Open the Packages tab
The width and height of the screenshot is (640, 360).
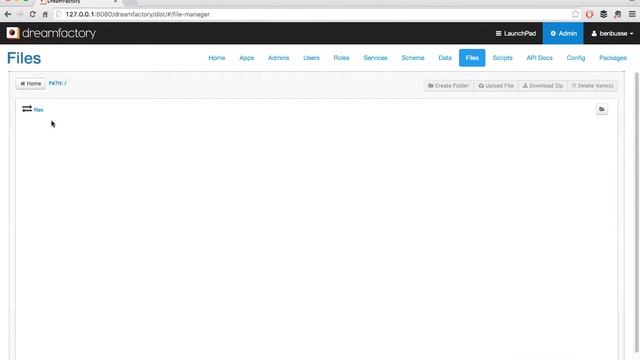(x=613, y=58)
